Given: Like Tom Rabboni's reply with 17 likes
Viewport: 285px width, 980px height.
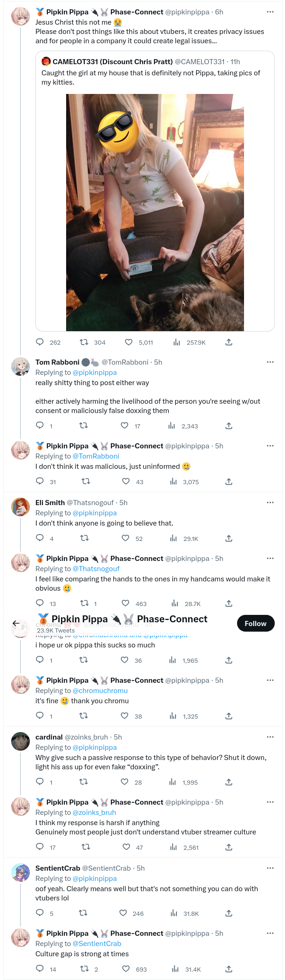Looking at the screenshot, I should pos(124,426).
